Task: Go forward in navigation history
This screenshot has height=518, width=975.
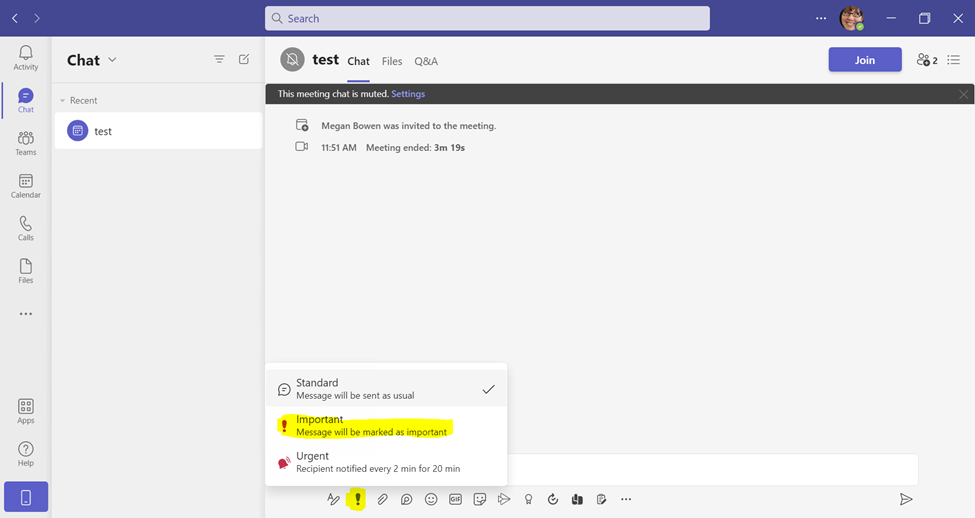Action: pos(37,18)
